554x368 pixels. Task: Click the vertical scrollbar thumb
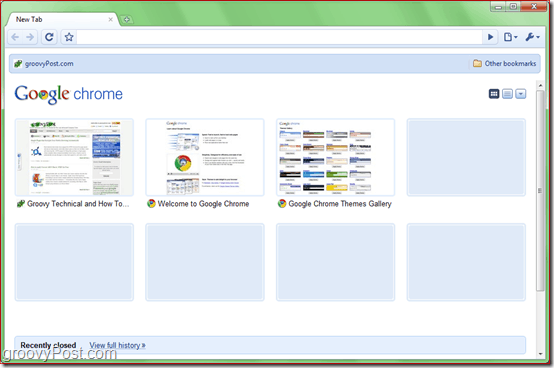coord(540,191)
